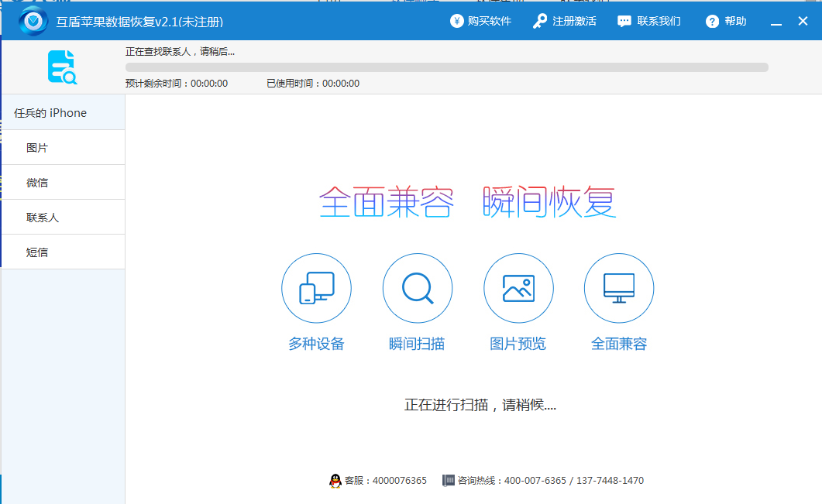Open 图片预览 via the picture preview icon
The height and width of the screenshot is (504, 822).
pos(518,287)
